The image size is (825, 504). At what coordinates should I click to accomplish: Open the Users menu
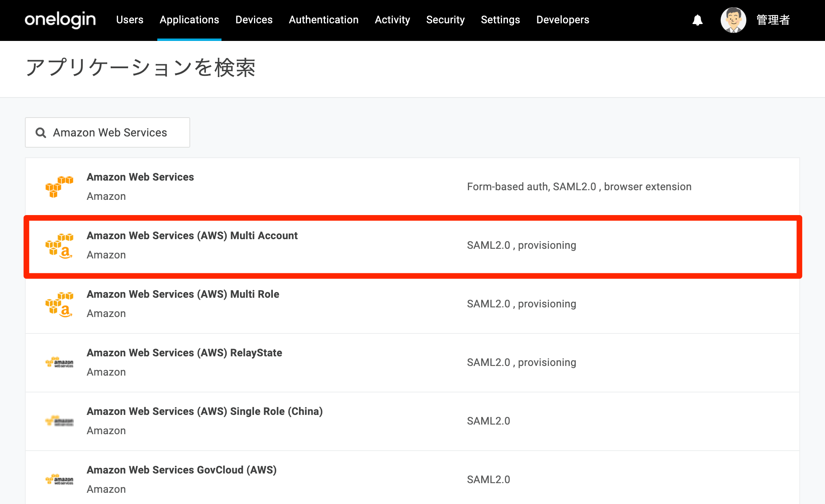tap(130, 20)
